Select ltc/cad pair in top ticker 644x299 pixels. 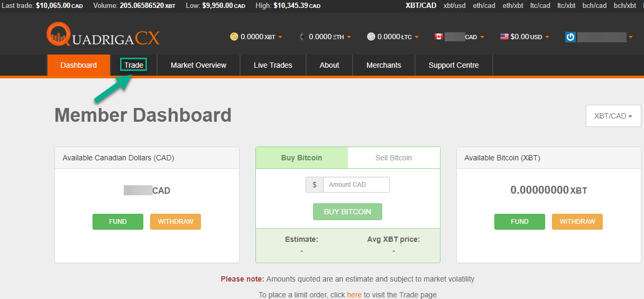pos(540,5)
